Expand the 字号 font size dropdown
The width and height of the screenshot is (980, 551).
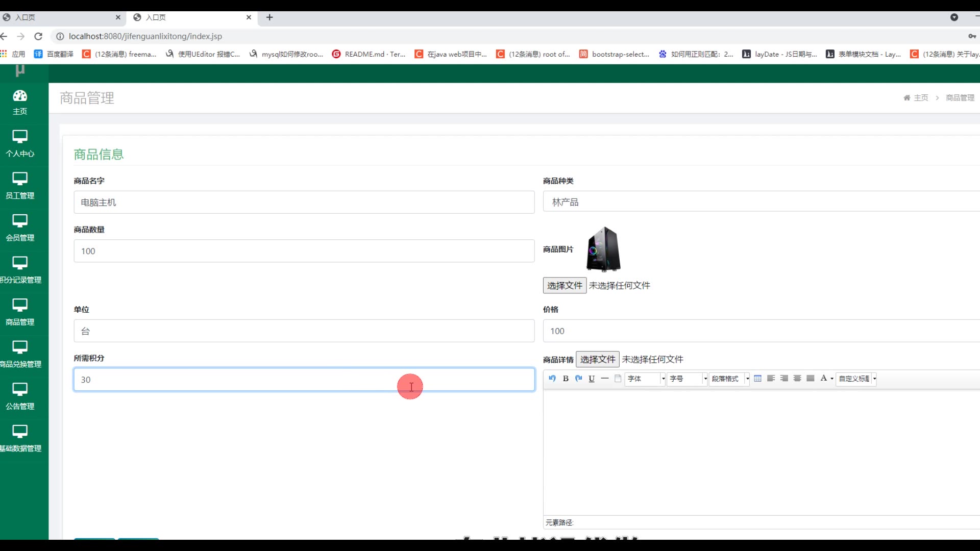(x=705, y=379)
